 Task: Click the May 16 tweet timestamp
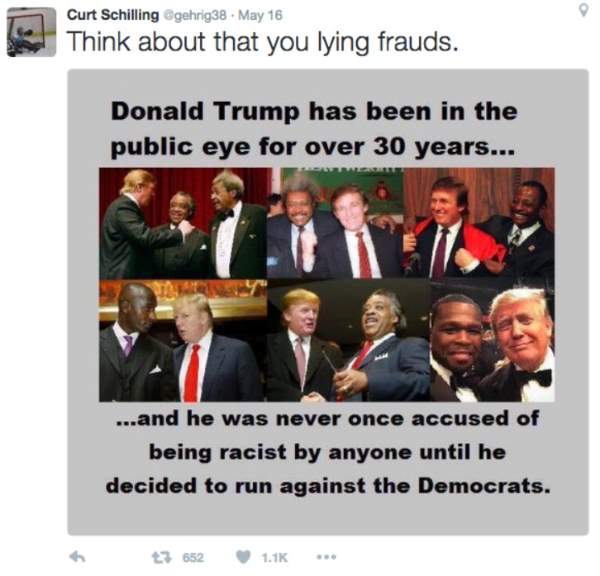tap(260, 15)
